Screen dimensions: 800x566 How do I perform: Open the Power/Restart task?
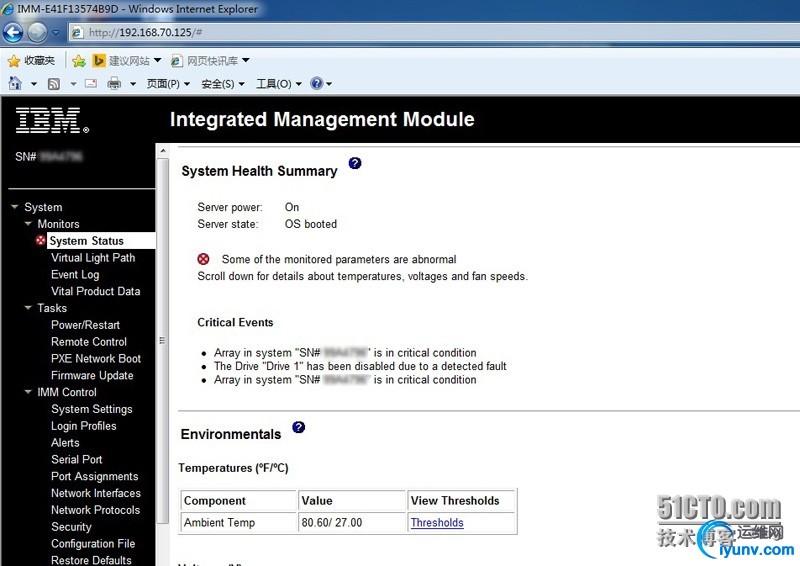tap(85, 325)
